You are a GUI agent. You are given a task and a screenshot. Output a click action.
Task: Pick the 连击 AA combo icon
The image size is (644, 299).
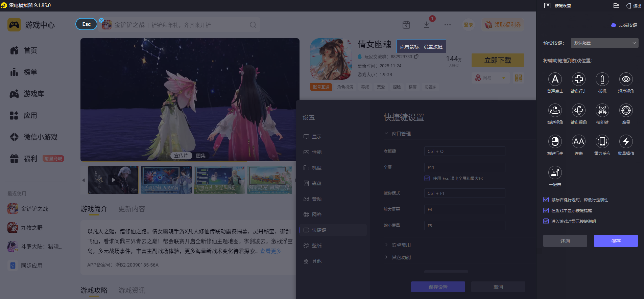tap(578, 141)
